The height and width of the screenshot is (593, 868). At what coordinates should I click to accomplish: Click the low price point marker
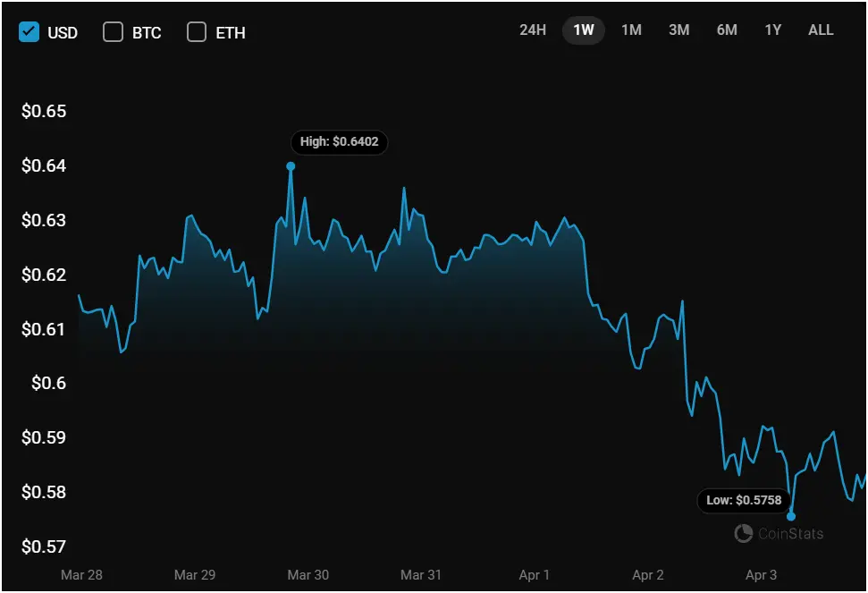click(x=791, y=516)
